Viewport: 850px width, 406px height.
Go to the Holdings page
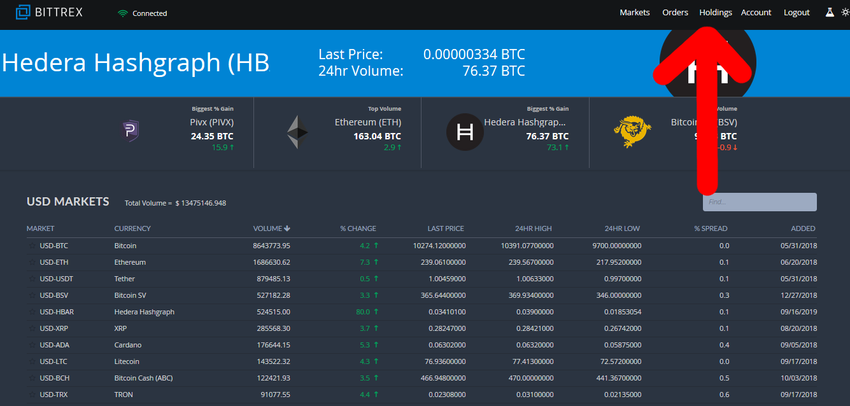tap(715, 13)
